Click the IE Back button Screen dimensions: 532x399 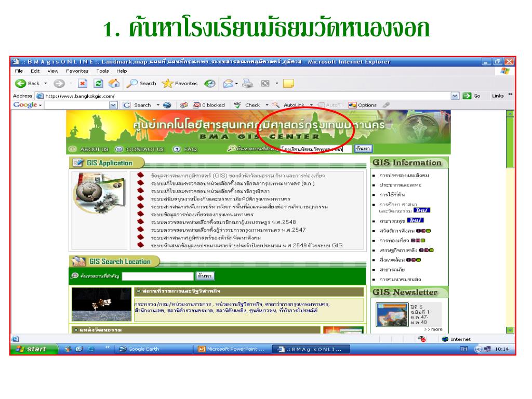pyautogui.click(x=27, y=84)
